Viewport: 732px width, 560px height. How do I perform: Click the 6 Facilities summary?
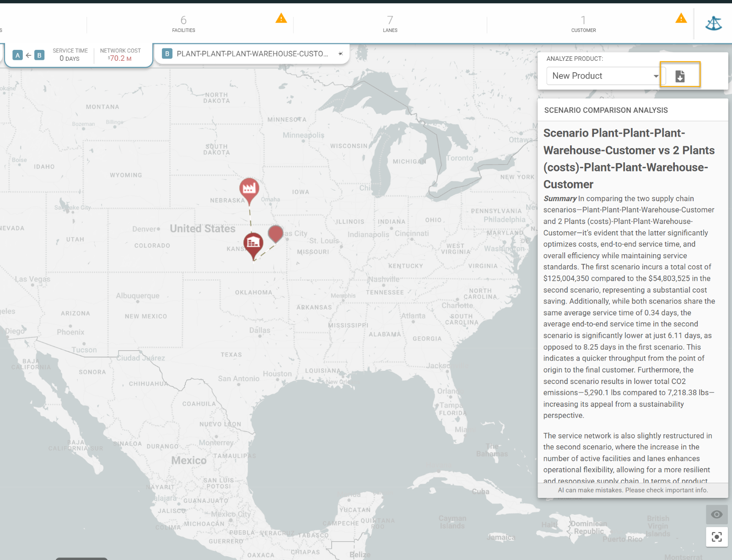point(183,24)
